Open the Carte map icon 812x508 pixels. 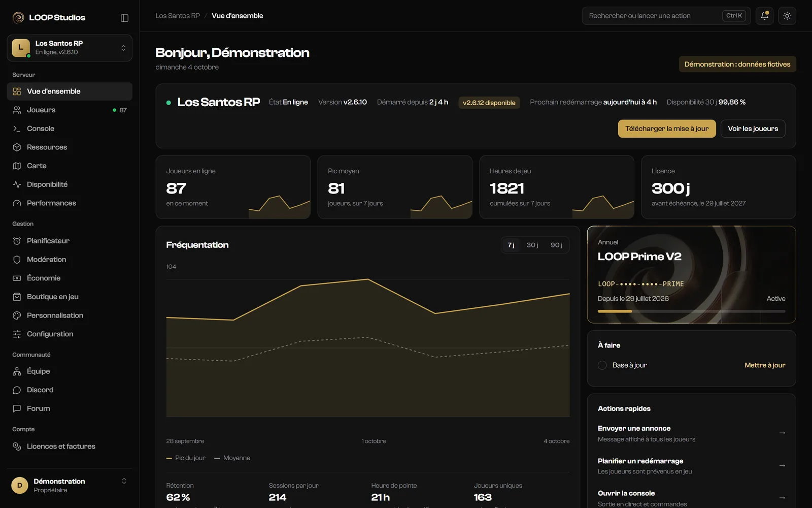point(17,166)
